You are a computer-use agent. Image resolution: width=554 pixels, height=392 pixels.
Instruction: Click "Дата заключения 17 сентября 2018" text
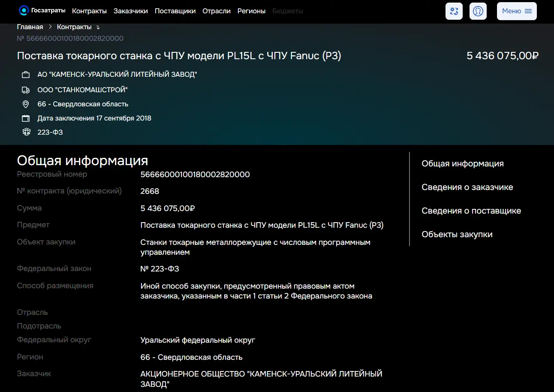coord(94,118)
